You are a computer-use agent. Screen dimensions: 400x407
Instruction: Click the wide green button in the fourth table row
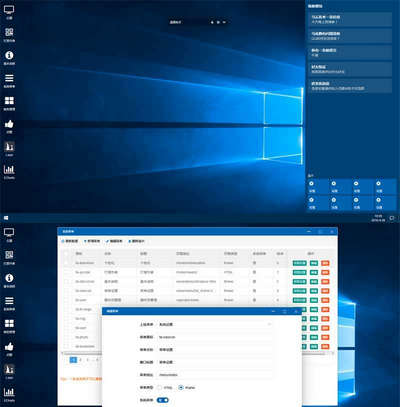coord(299,291)
